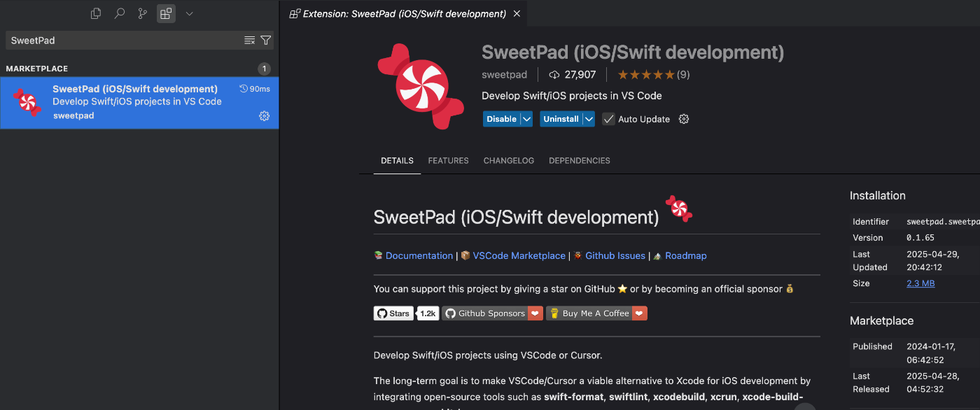Click the Uninstall button
Screen dimensions: 980x410
561,119
